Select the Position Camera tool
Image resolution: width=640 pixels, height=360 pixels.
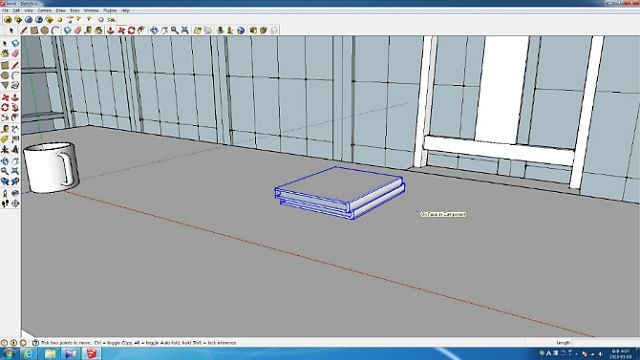coord(5,193)
